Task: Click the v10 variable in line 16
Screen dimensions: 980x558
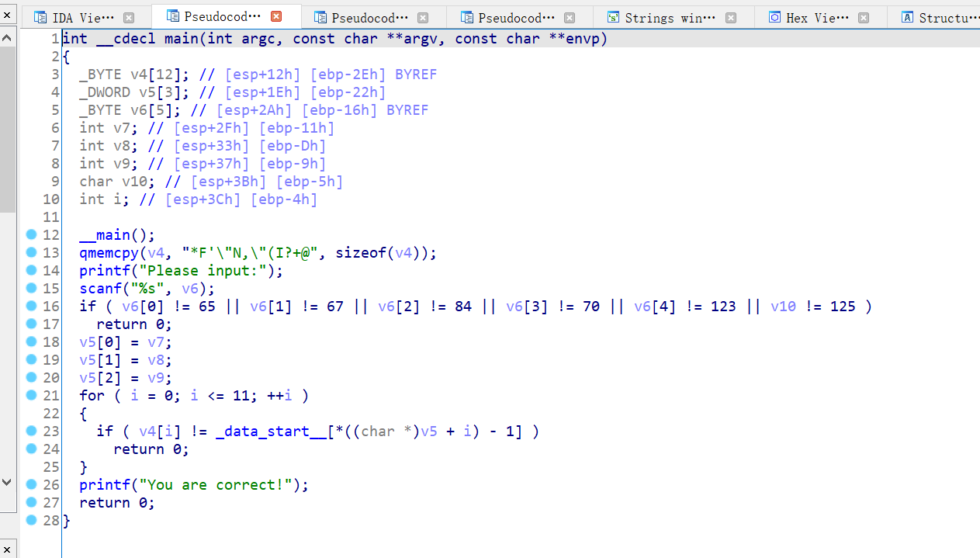Action: click(783, 307)
